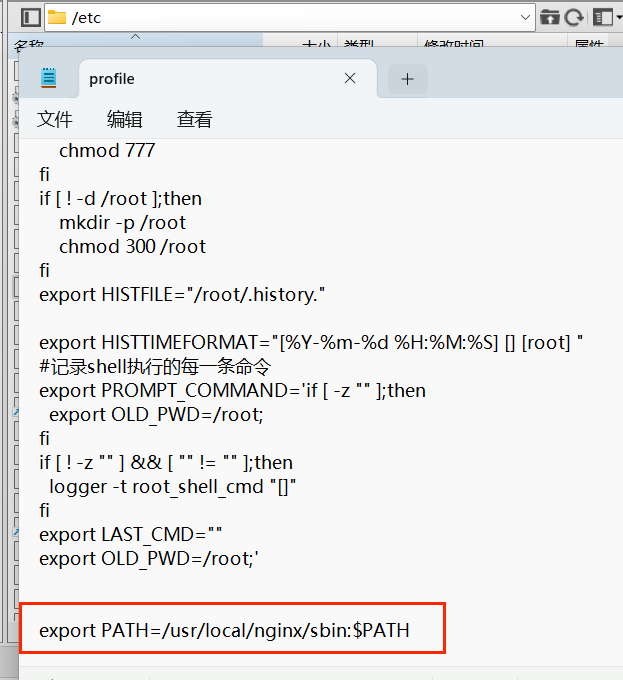Viewport: 623px width, 680px height.
Task: Click the export HISTTIMEFORMAT line
Action: coord(311,343)
